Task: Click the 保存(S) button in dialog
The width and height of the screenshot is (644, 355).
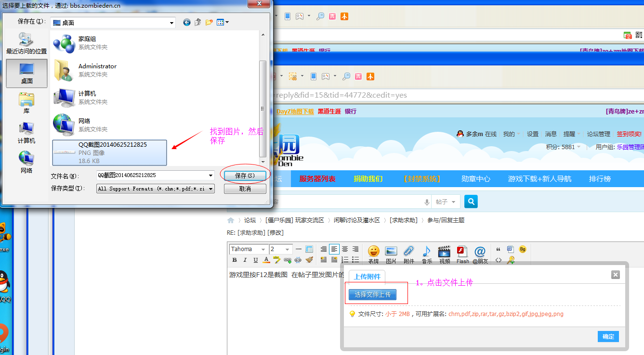Action: point(245,176)
